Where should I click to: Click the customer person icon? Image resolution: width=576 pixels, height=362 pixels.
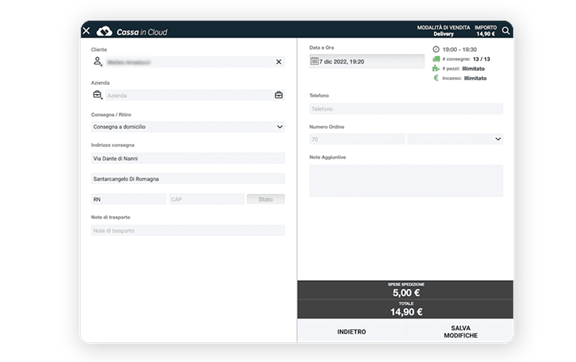click(x=97, y=61)
